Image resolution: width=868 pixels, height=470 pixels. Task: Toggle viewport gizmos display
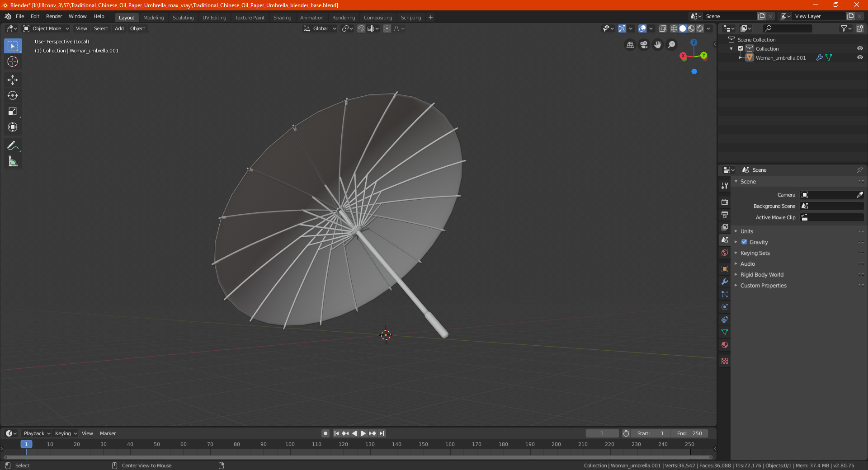[x=622, y=28]
